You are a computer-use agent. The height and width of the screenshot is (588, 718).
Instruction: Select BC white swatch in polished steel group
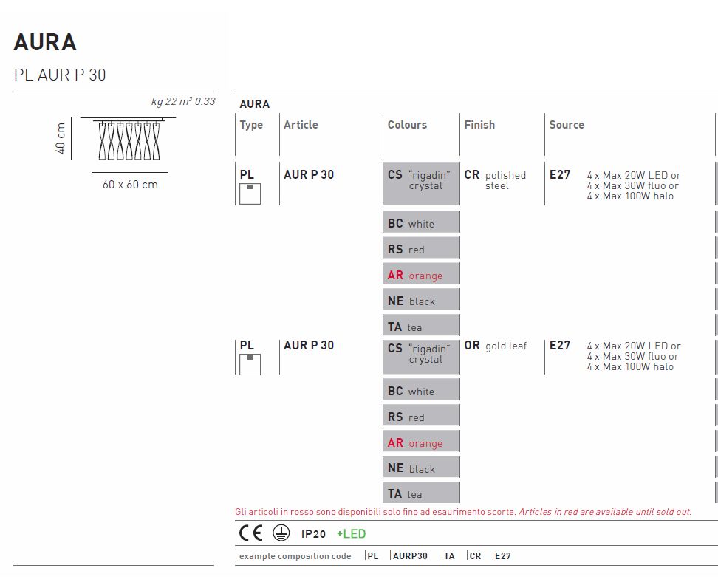[x=421, y=223]
